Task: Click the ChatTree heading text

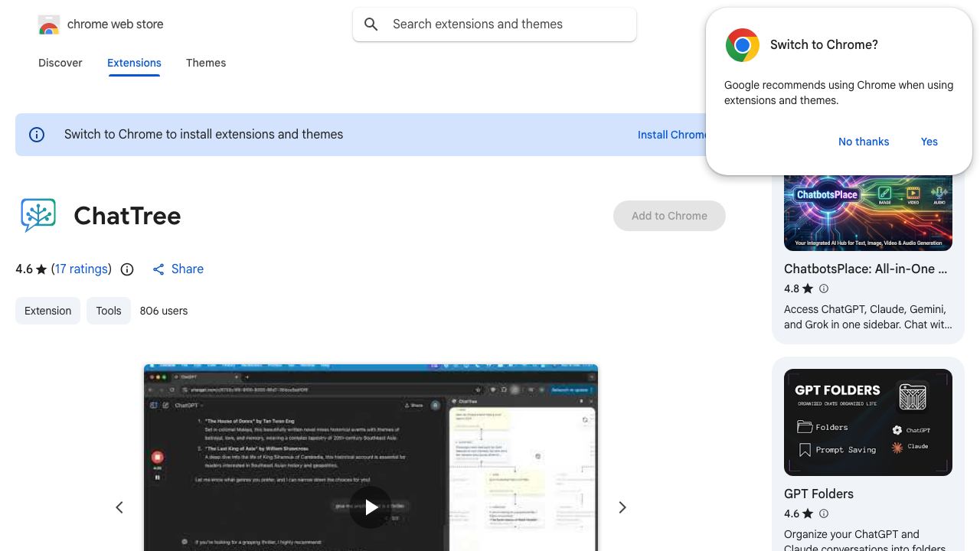Action: (127, 216)
